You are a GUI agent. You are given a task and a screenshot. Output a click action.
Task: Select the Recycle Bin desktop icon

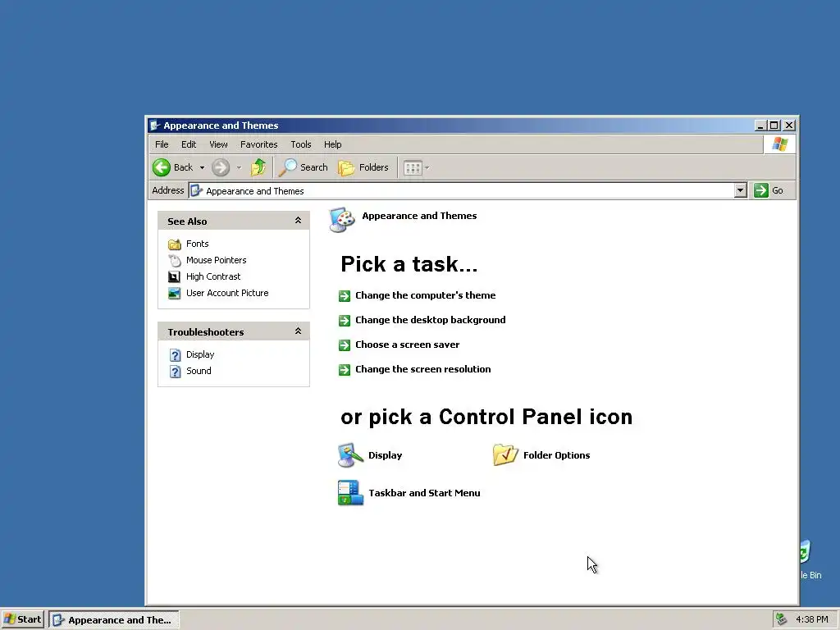tap(810, 559)
